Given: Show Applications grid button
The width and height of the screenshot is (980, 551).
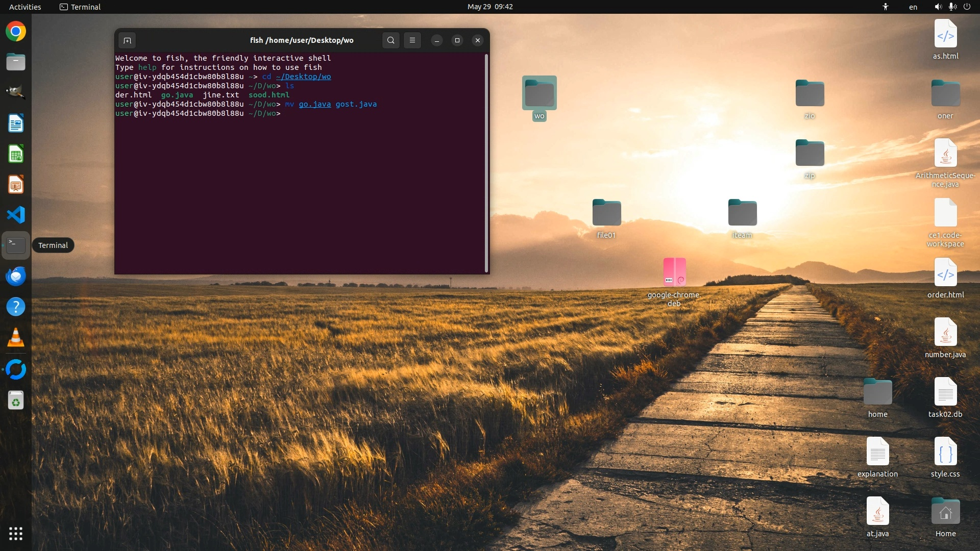Looking at the screenshot, I should pos(16,534).
